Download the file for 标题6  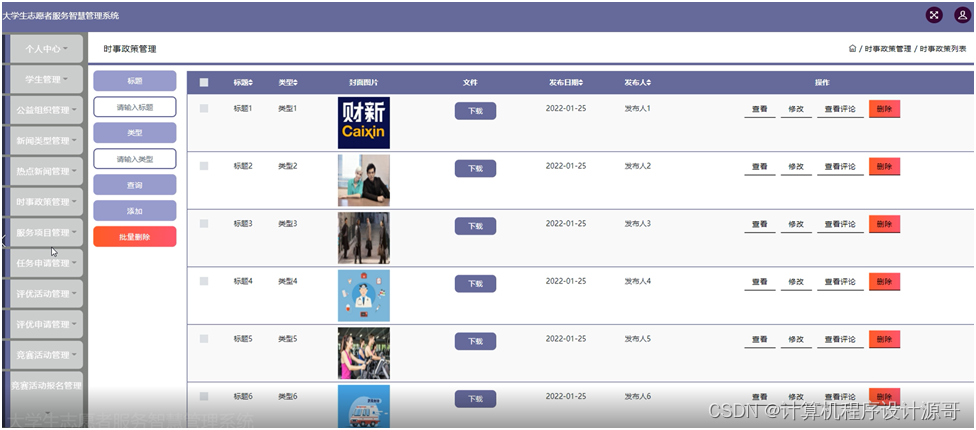[476, 399]
